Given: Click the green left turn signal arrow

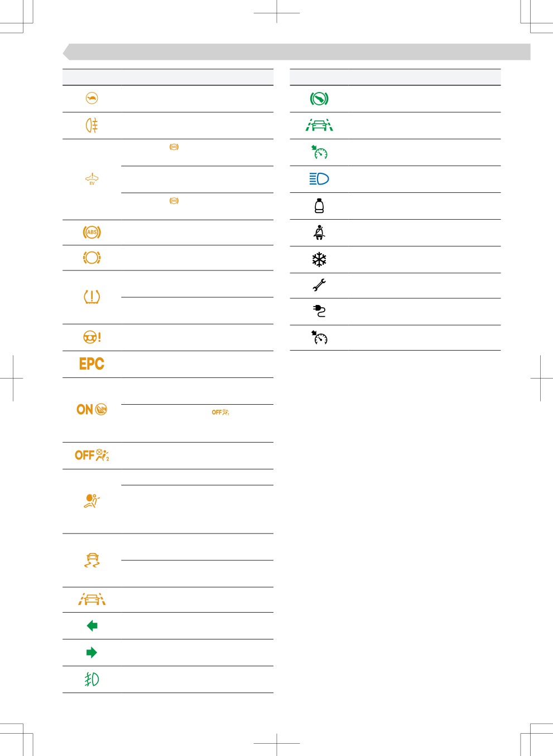Looking at the screenshot, I should [x=92, y=626].
